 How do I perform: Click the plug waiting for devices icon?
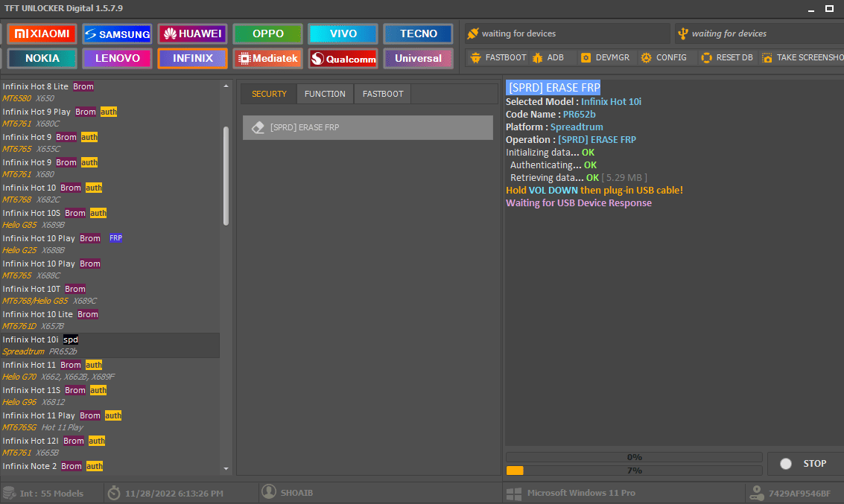(x=472, y=34)
